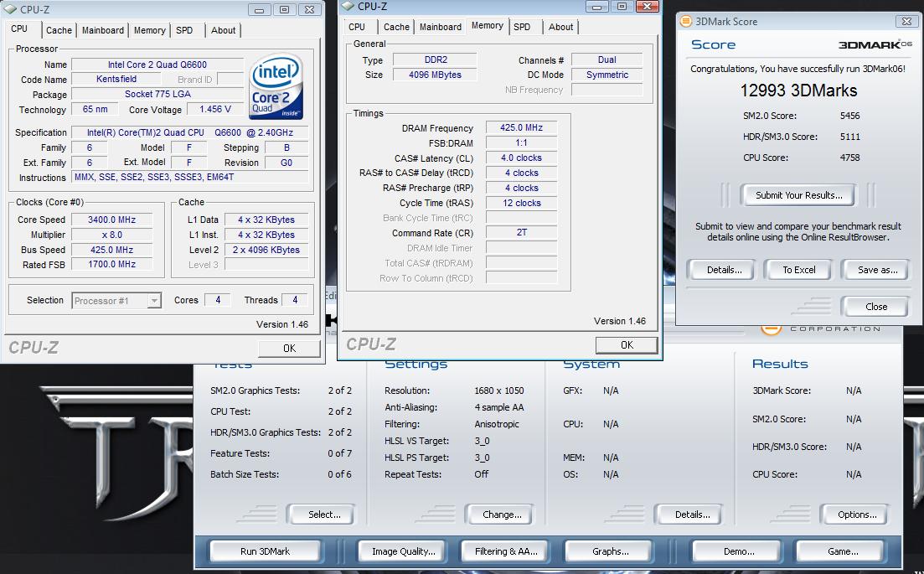924x574 pixels.
Task: Click the Level 2 cache 2 x 4096 KBytes value
Action: 266,250
